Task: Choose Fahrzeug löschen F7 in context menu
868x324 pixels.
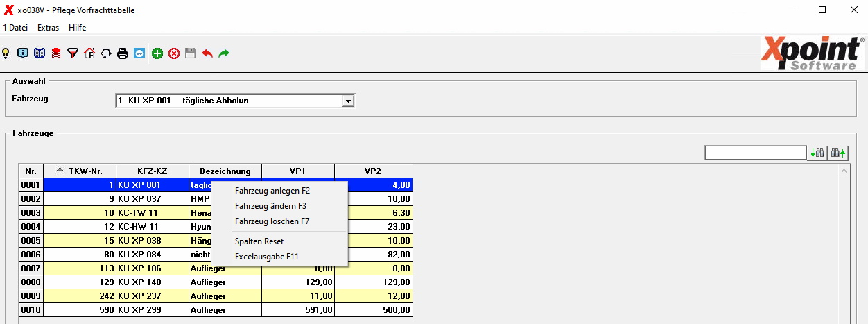Action: click(279, 221)
